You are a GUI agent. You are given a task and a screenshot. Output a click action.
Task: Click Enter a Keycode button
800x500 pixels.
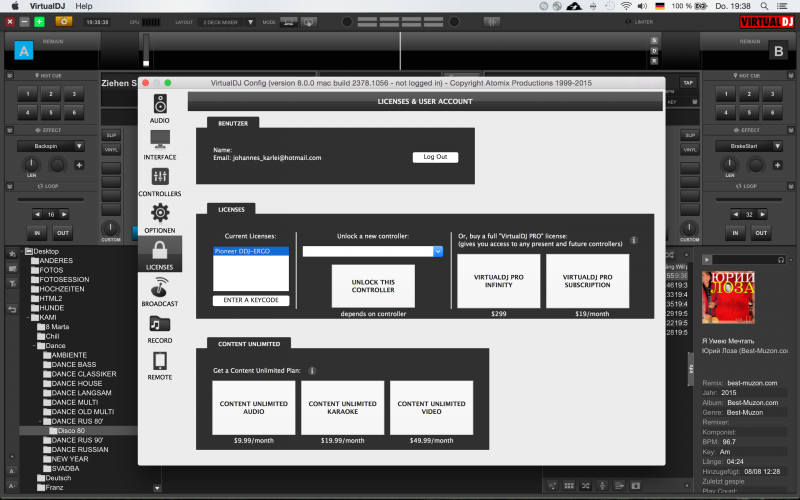tap(251, 301)
